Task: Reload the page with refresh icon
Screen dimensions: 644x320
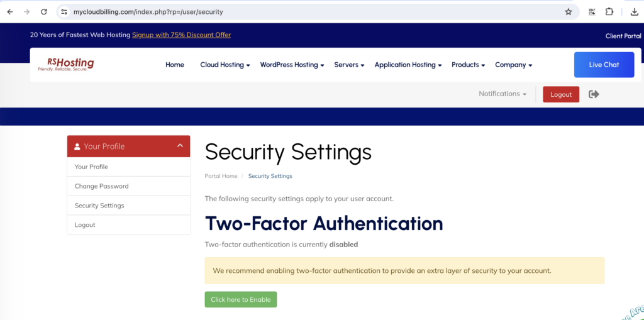Action: [x=44, y=12]
